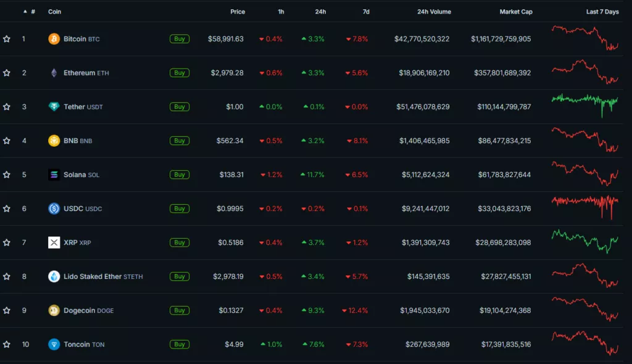Click Buy in the Solana row
The width and height of the screenshot is (632, 364).
(180, 175)
